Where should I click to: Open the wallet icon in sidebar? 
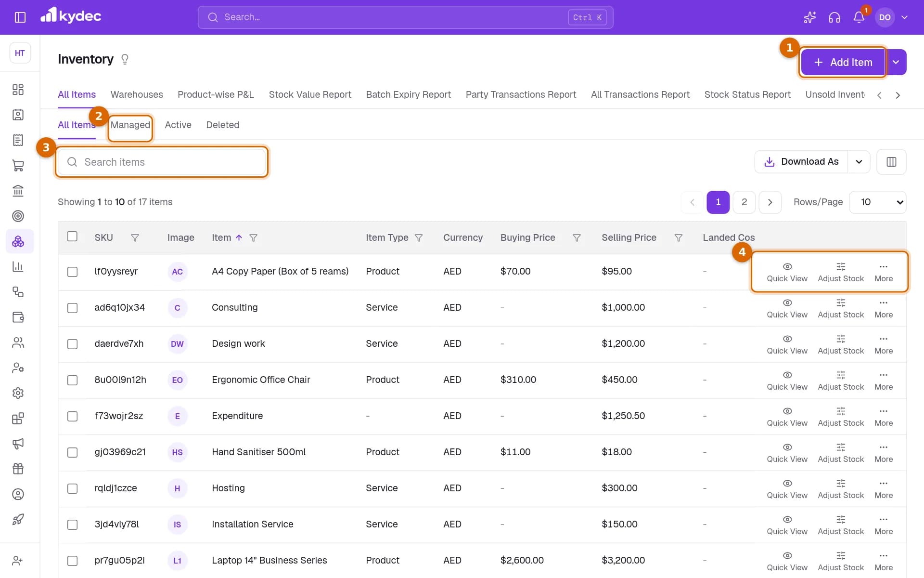(x=18, y=317)
